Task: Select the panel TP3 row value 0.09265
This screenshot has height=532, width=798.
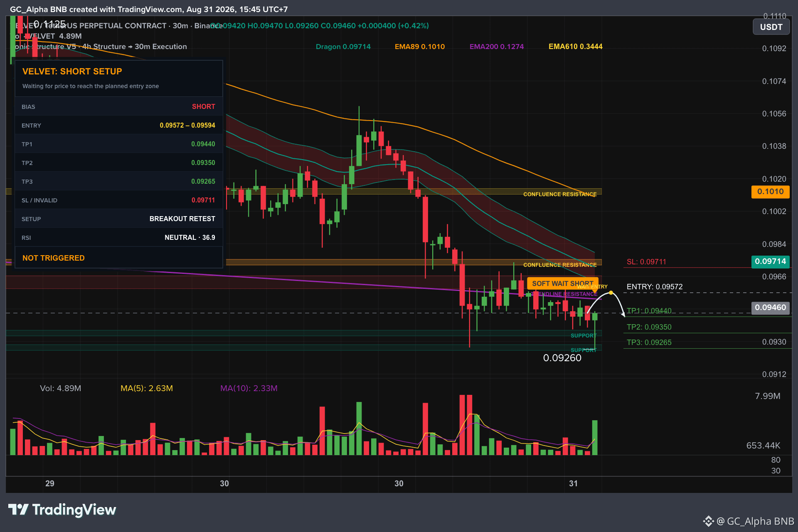Action: pos(203,182)
